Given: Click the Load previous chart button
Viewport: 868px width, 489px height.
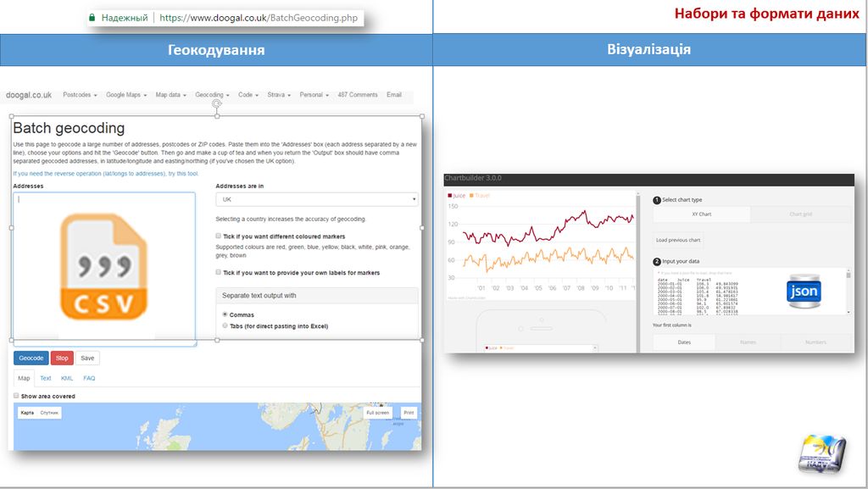Looking at the screenshot, I should 678,240.
